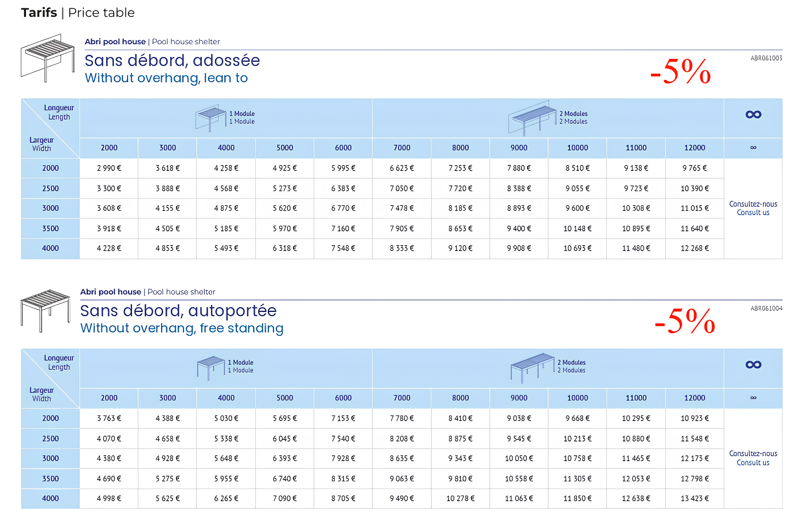The image size is (796, 532).
Task: Click the Tarifs | Price table title
Action: tap(78, 13)
